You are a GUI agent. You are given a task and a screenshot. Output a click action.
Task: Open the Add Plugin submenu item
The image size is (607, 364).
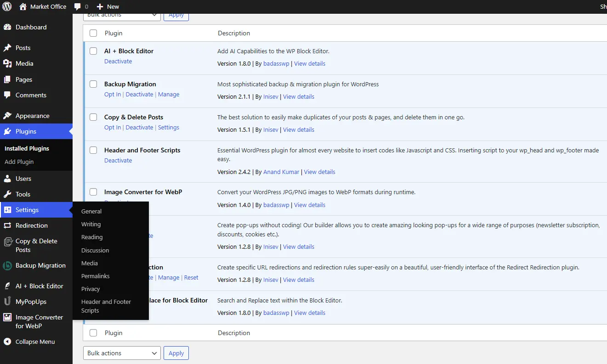click(19, 162)
